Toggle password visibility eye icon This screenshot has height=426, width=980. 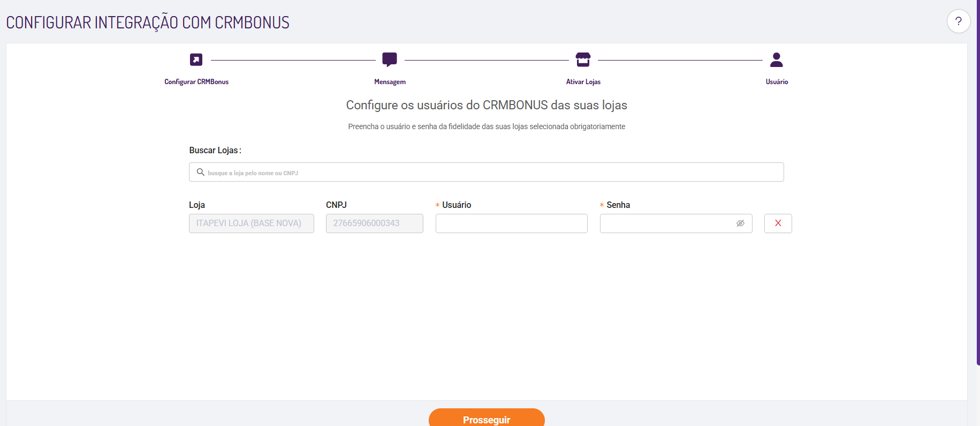pos(740,223)
